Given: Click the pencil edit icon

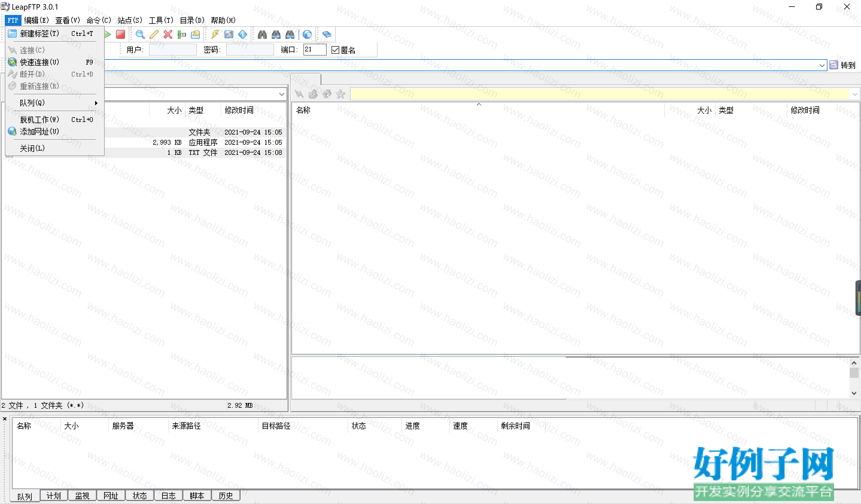Looking at the screenshot, I should pos(154,34).
